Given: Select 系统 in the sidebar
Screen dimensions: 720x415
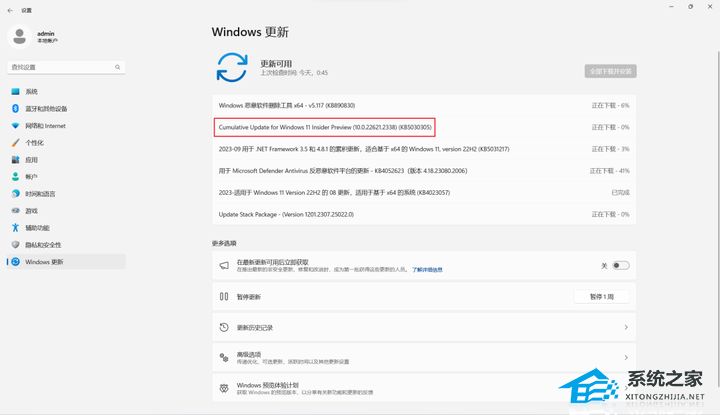Looking at the screenshot, I should 66,91.
